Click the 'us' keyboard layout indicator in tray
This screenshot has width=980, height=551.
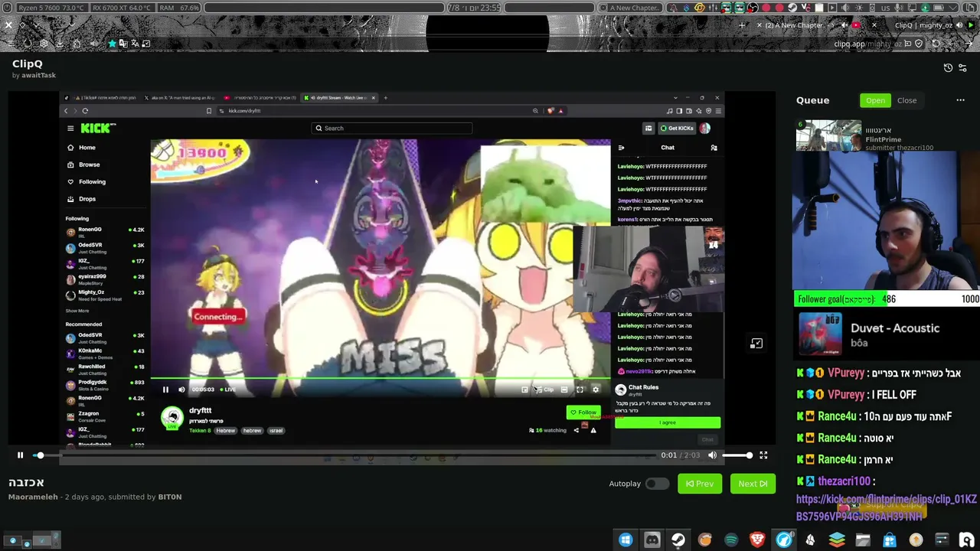click(885, 8)
